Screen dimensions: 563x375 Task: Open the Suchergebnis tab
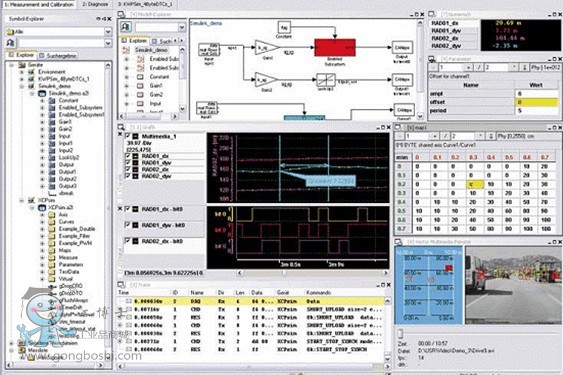coord(58,56)
